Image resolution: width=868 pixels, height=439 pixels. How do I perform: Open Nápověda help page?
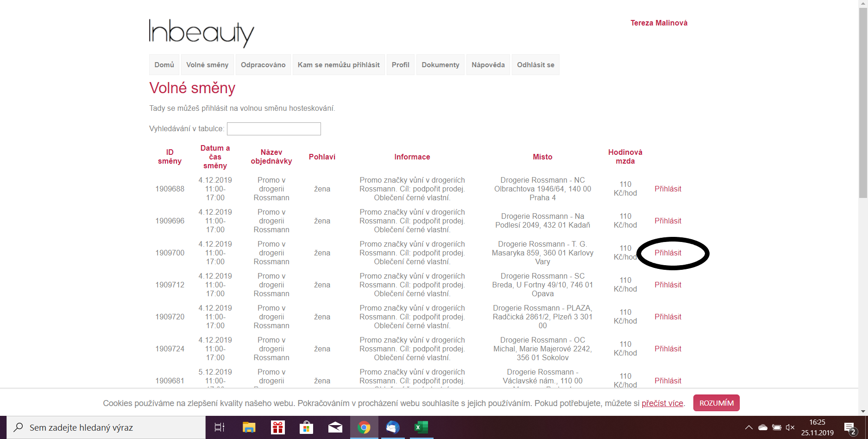point(488,65)
